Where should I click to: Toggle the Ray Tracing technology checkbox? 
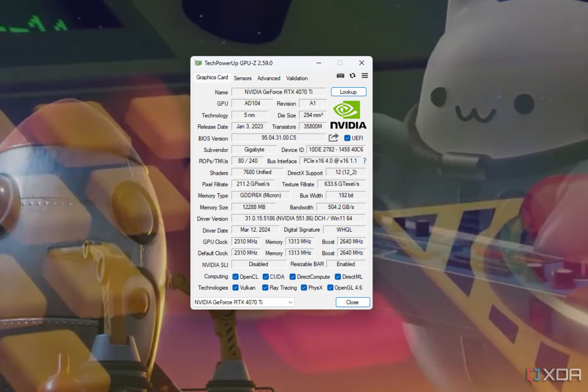pyautogui.click(x=266, y=288)
